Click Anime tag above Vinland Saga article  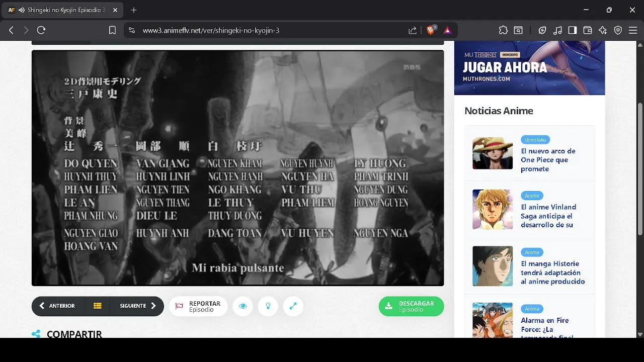coord(532,196)
